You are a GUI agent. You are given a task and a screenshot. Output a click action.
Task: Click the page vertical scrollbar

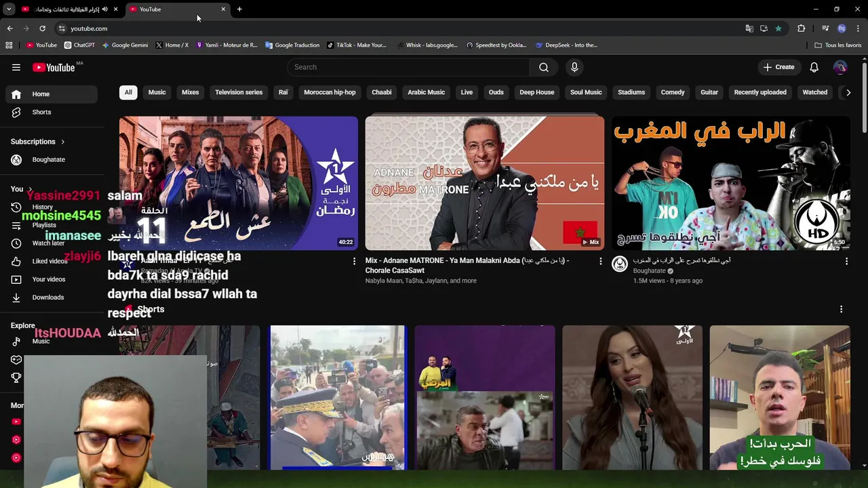point(864,98)
